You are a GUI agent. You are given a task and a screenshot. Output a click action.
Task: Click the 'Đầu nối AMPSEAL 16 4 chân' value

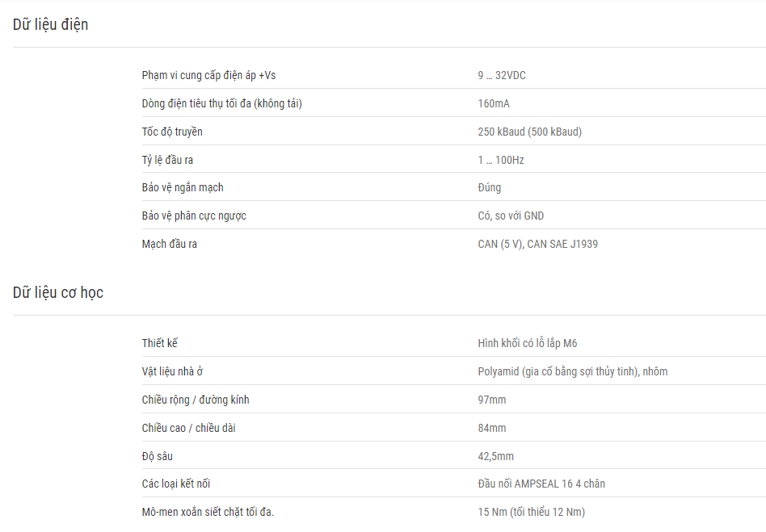pos(541,484)
